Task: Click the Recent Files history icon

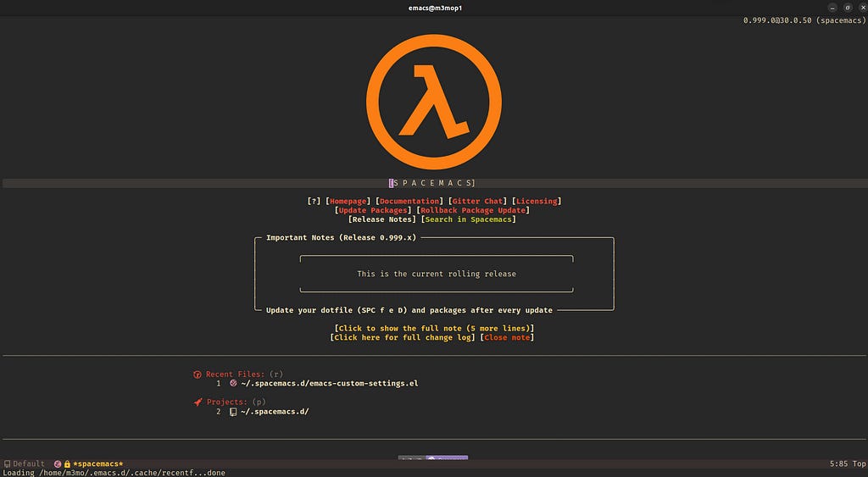Action: [x=197, y=374]
